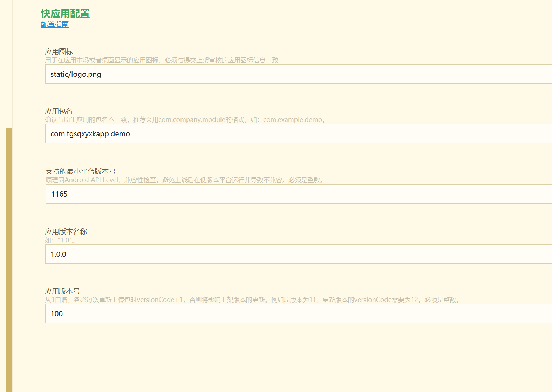The height and width of the screenshot is (392, 552).
Task: Click the static/logo.png input field
Action: point(299,74)
